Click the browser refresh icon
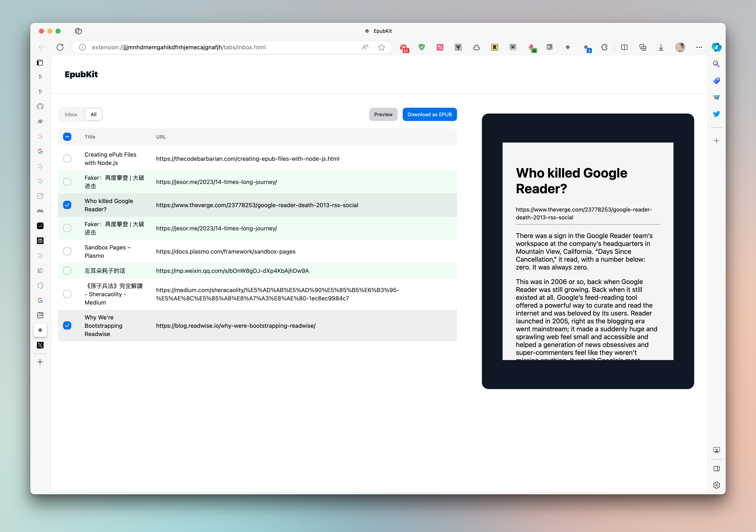Viewport: 756px width, 532px height. [x=60, y=47]
